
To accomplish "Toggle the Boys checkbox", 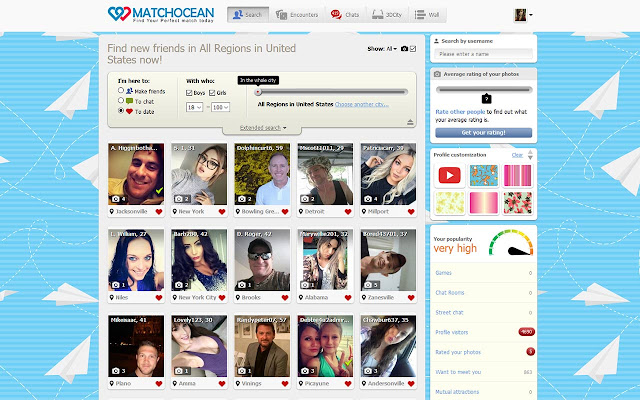I will pos(189,93).
